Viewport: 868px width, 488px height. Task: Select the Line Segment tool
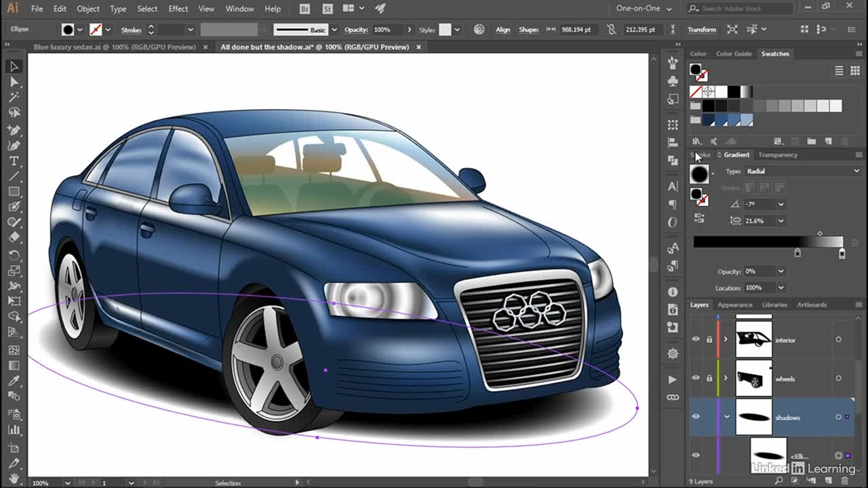(x=14, y=176)
